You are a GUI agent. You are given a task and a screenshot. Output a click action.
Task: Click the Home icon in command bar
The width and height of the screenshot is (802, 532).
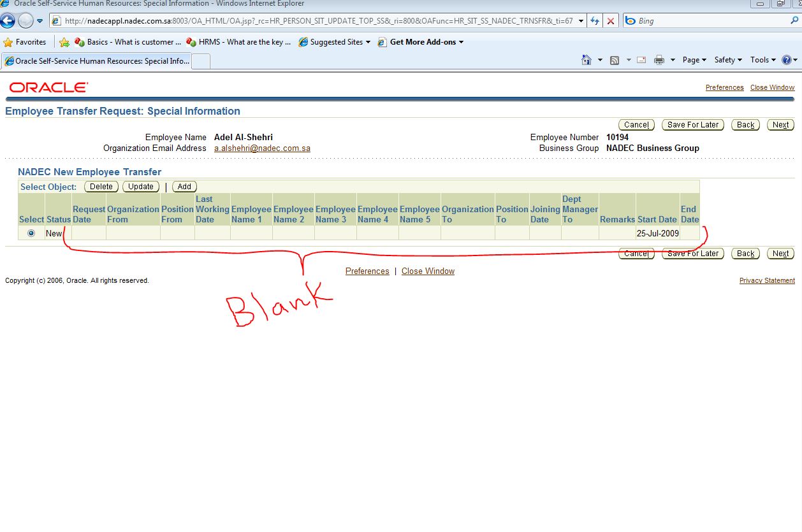(587, 60)
